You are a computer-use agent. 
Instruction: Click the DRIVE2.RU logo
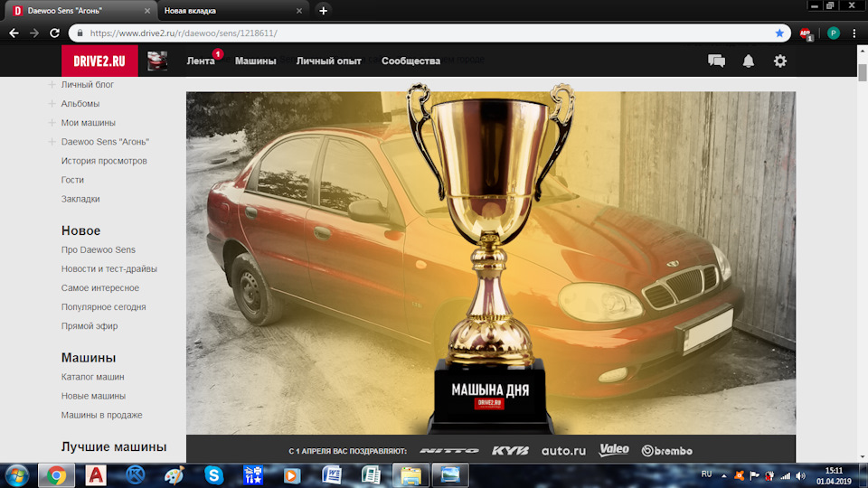coord(99,61)
